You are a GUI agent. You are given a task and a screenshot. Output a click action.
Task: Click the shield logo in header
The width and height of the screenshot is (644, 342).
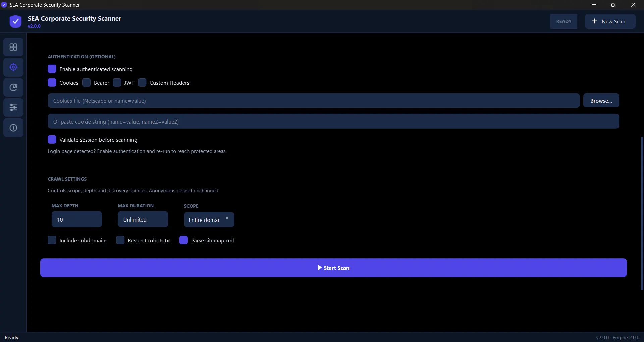[x=15, y=21]
